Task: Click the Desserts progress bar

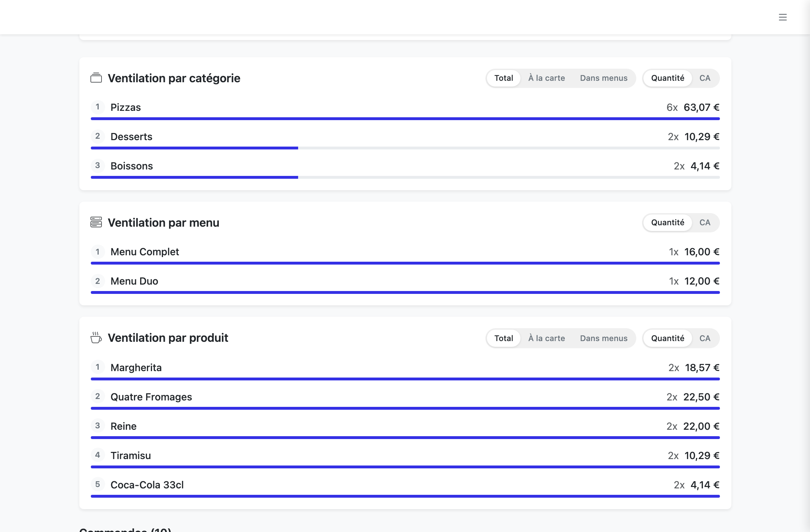Action: (405, 148)
